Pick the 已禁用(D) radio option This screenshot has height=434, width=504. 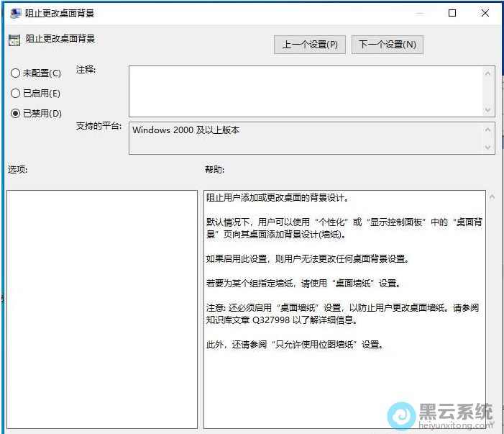point(16,114)
